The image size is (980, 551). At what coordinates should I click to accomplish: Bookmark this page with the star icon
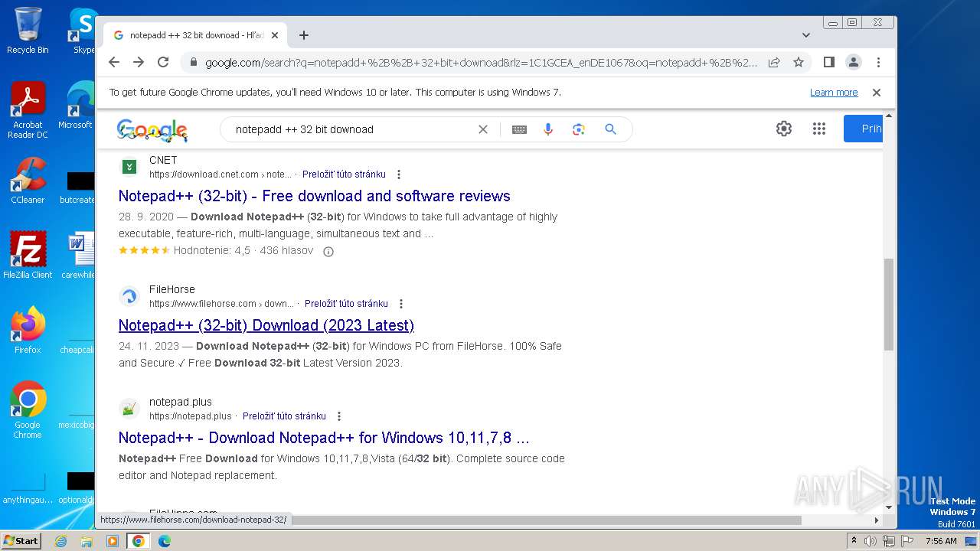pos(799,62)
